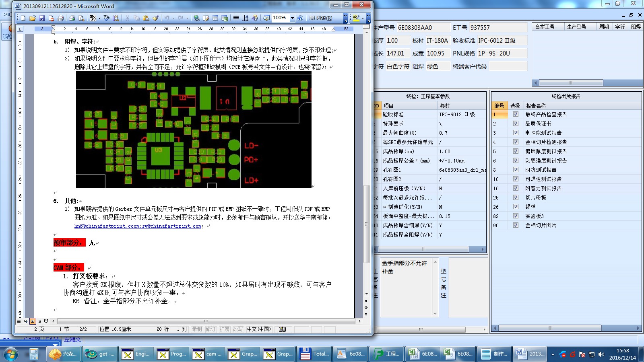644x362 pixels.
Task: Change text direction with the toolbar icon
Action: pos(245,18)
